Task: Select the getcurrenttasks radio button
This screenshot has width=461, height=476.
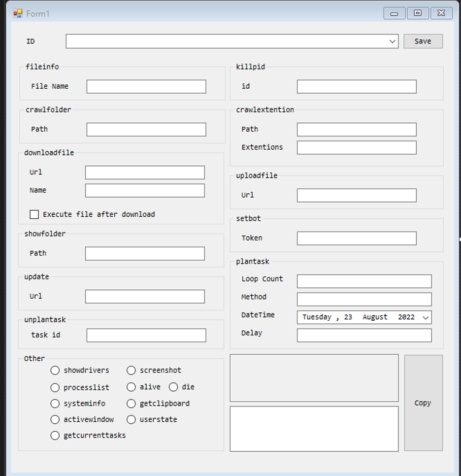Action: [55, 436]
